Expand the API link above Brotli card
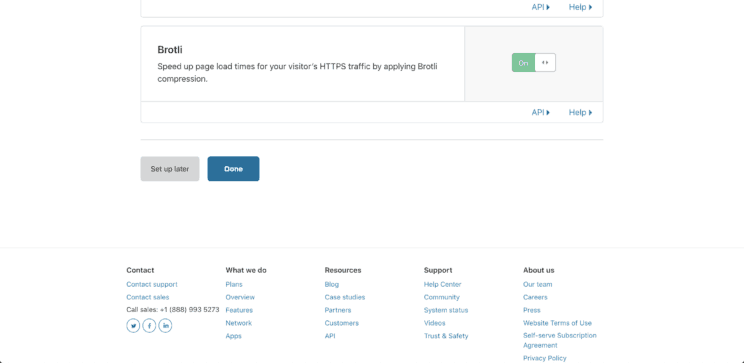This screenshot has width=744, height=363. click(x=540, y=7)
